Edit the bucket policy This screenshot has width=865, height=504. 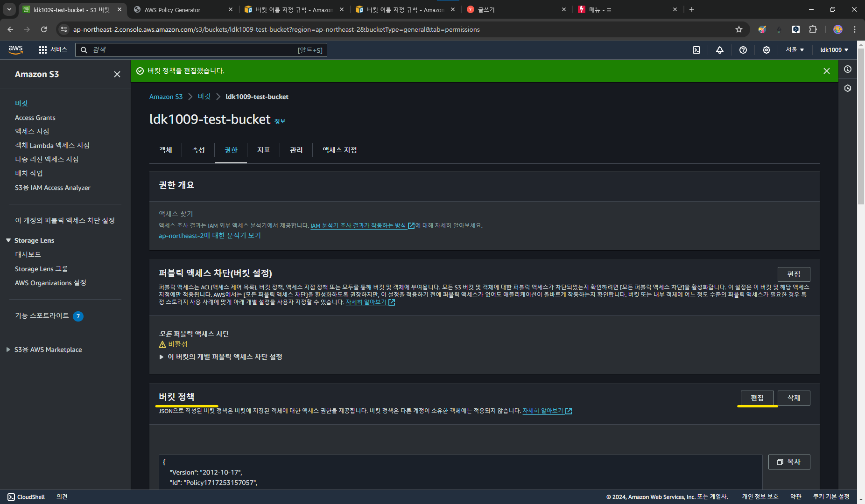coord(757,398)
